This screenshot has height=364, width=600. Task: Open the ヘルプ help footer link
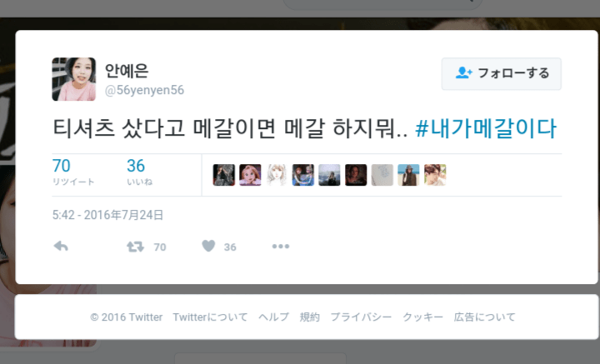pos(273,317)
